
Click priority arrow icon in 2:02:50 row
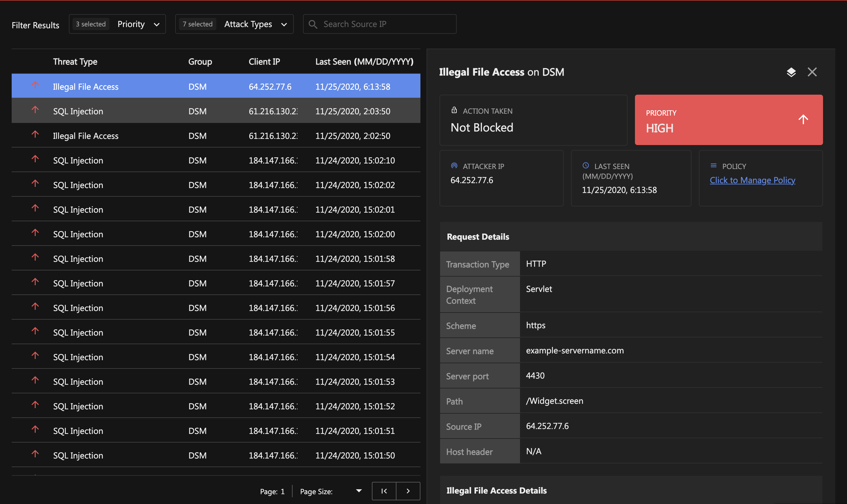click(x=35, y=134)
